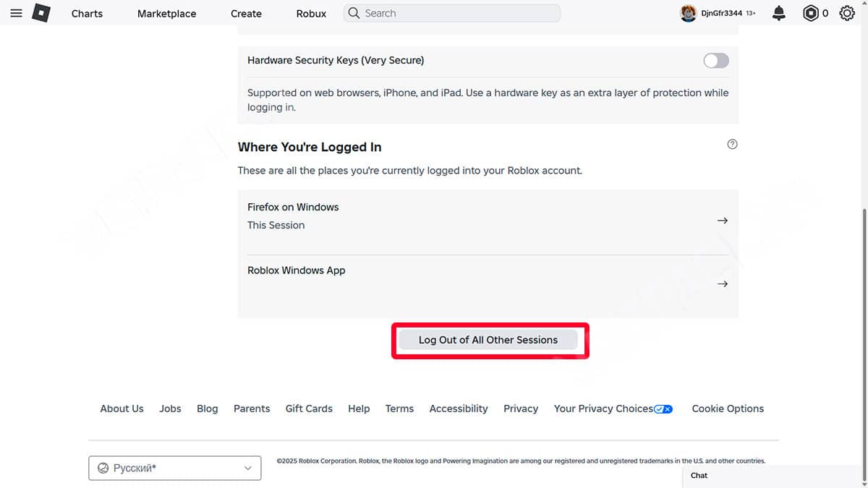
Task: Click the DjnGfr3344 profile avatar
Action: click(x=688, y=13)
